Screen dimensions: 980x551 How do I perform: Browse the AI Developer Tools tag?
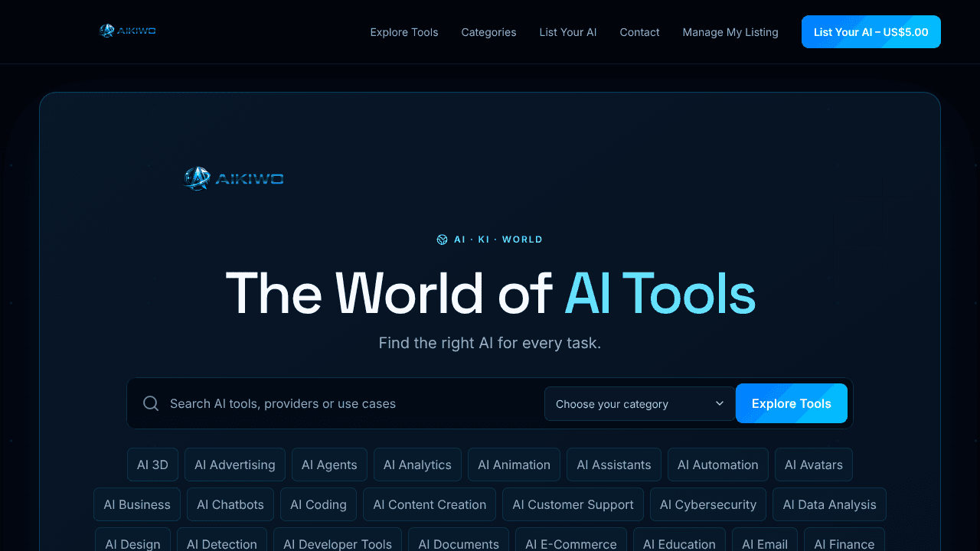338,540
